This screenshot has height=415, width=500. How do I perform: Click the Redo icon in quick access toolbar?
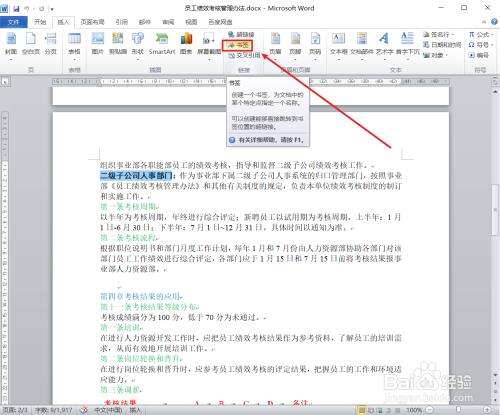click(x=42, y=9)
